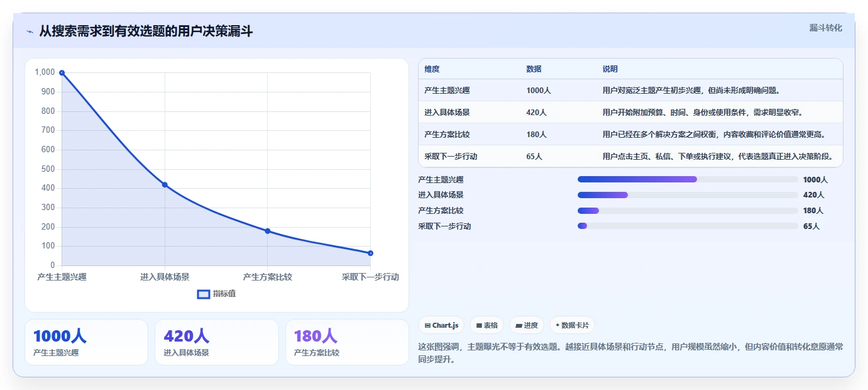Click the 180人 table cell
The width and height of the screenshot is (868, 390).
pyautogui.click(x=536, y=135)
